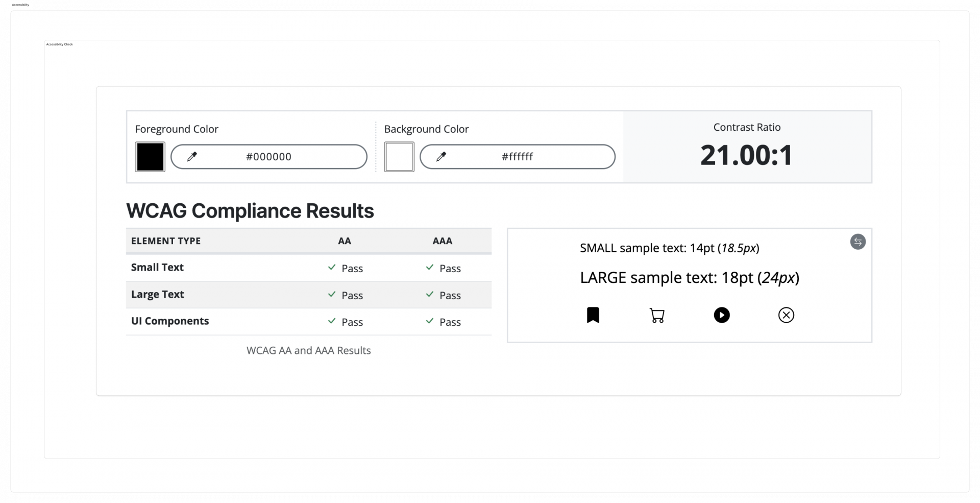This screenshot has height=503, width=980.
Task: Click the green checkmark for Small Text AAA
Action: click(430, 267)
